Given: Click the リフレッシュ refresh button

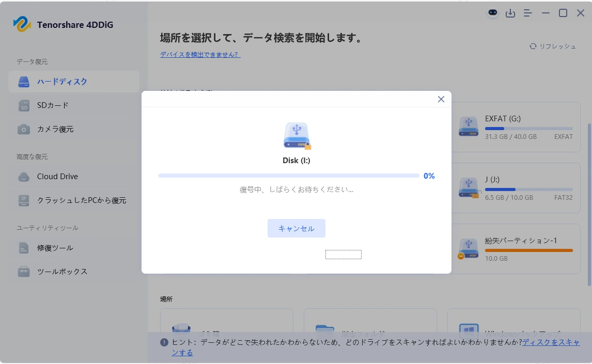Looking at the screenshot, I should pos(552,46).
